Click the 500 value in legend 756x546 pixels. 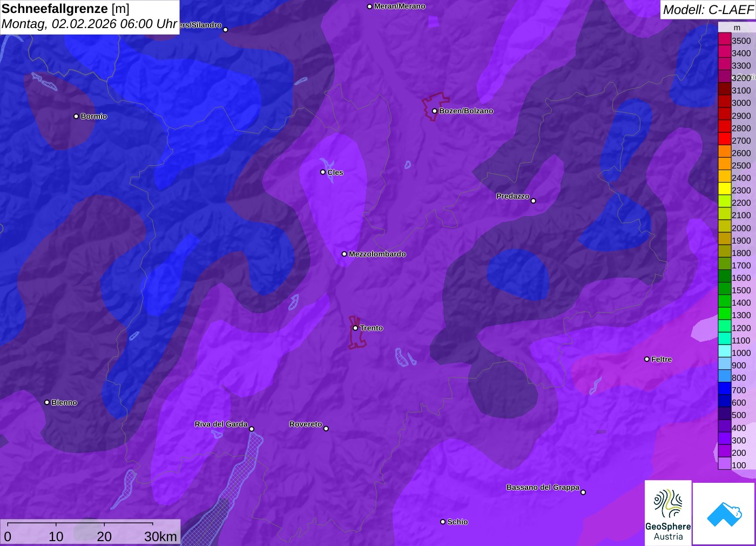click(x=739, y=415)
